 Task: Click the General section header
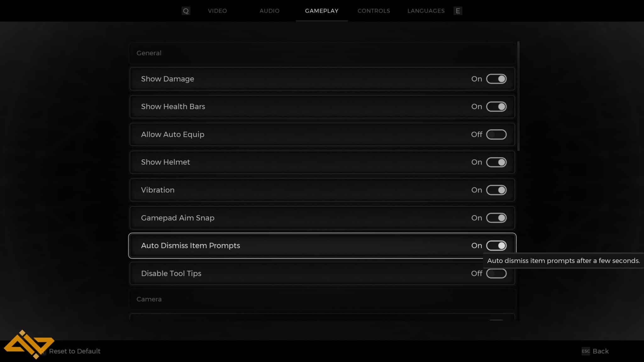coord(149,53)
